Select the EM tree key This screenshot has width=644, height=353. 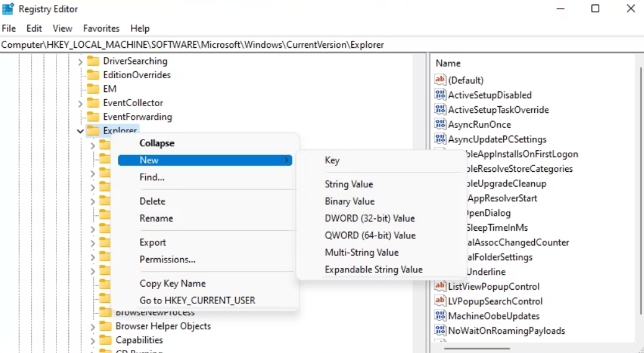point(110,89)
